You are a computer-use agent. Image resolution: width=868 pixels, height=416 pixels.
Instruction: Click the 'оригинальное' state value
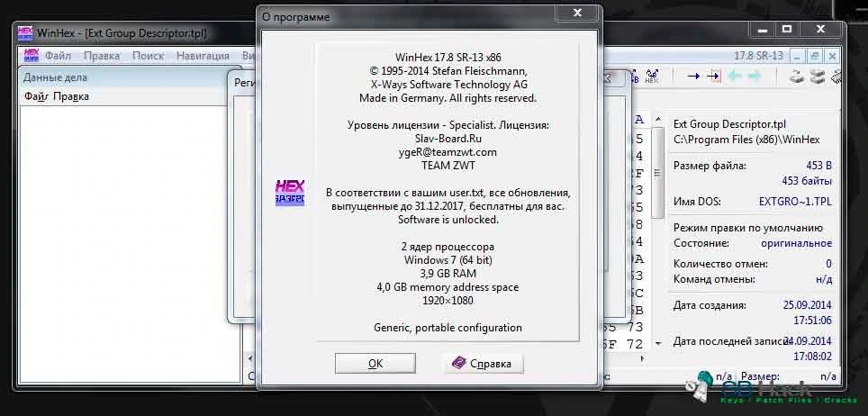click(x=796, y=243)
